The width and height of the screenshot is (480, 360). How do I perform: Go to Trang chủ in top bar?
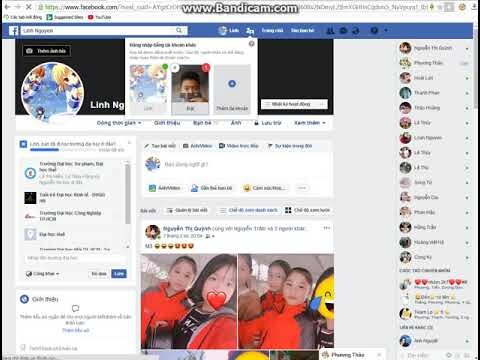pyautogui.click(x=272, y=30)
